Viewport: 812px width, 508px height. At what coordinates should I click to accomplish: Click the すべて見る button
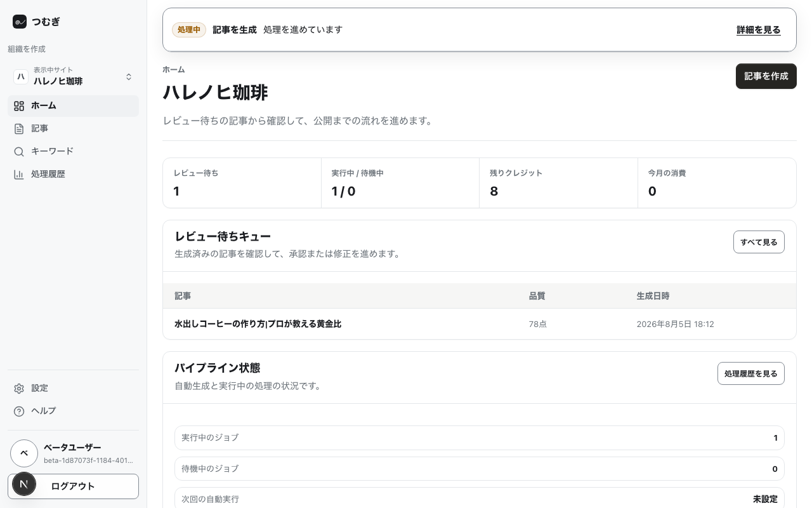tap(759, 242)
